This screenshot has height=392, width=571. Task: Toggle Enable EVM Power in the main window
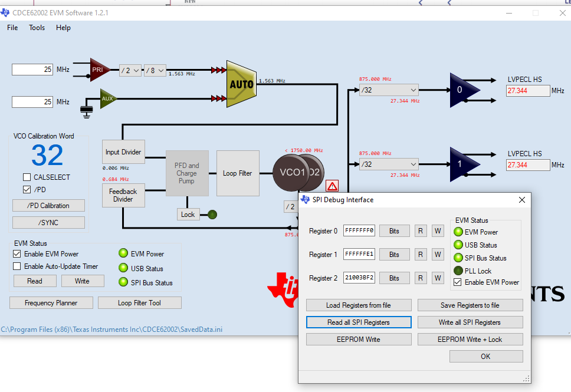17,253
